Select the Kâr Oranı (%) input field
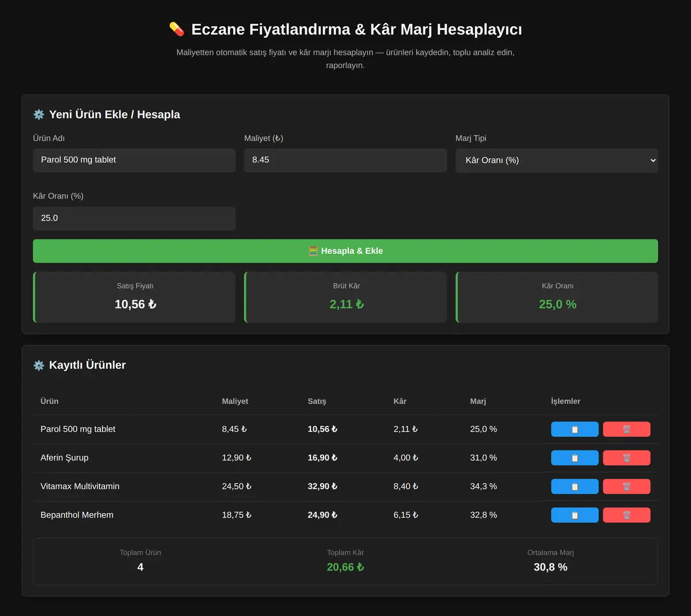The height and width of the screenshot is (616, 691). click(134, 218)
